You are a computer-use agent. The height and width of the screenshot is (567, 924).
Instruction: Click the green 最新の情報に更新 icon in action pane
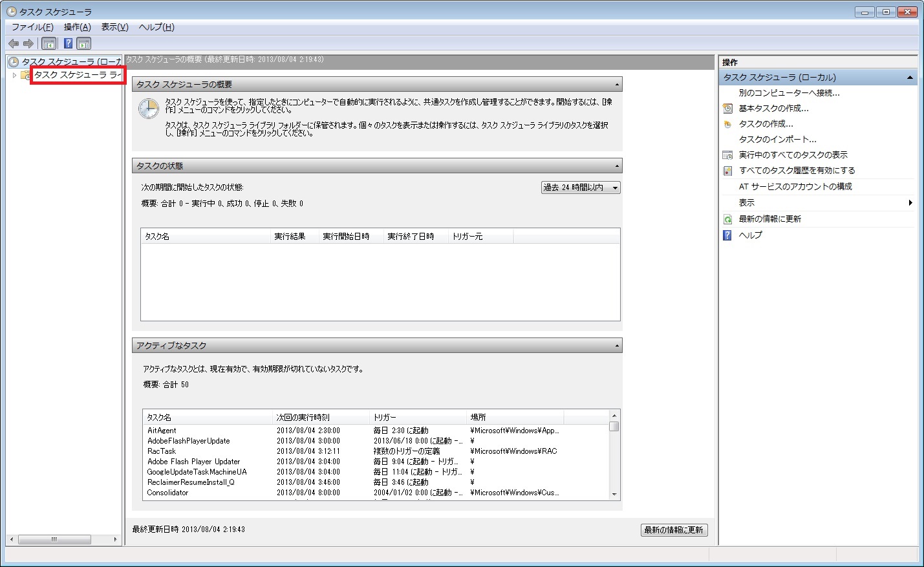[727, 219]
